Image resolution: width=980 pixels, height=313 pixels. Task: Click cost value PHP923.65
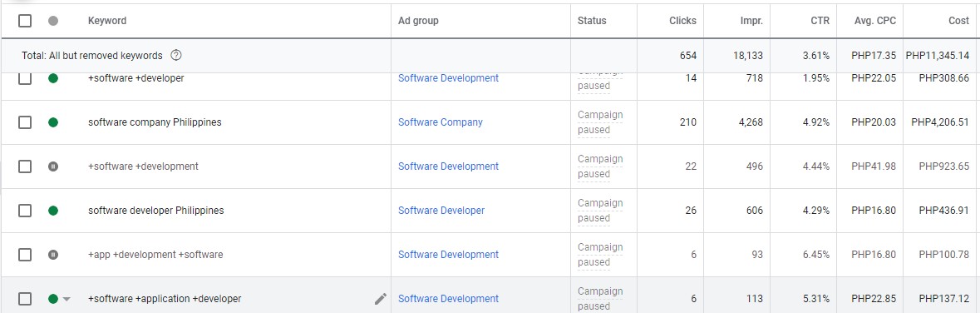tap(944, 166)
